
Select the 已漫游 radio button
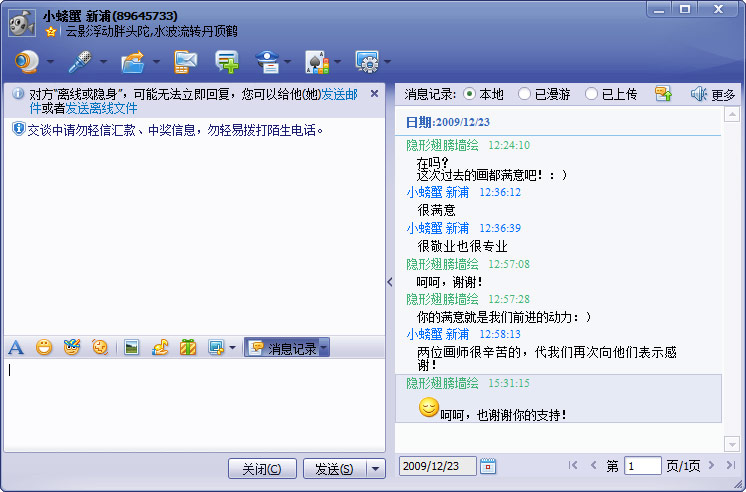(x=524, y=94)
